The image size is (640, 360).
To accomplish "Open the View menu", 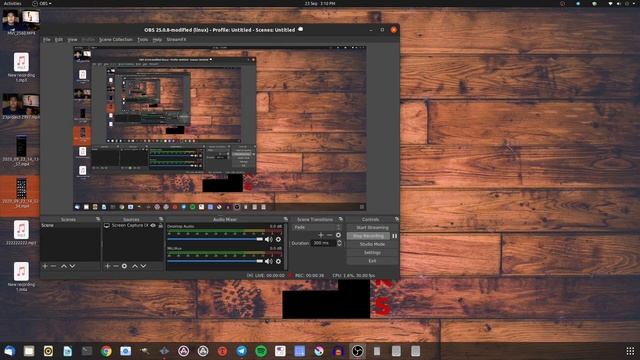I will pyautogui.click(x=72, y=40).
